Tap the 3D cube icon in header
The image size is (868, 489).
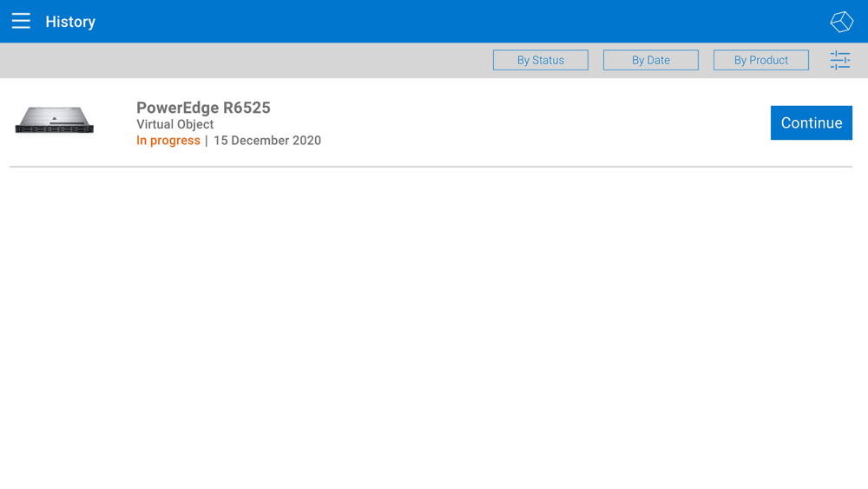(x=841, y=22)
